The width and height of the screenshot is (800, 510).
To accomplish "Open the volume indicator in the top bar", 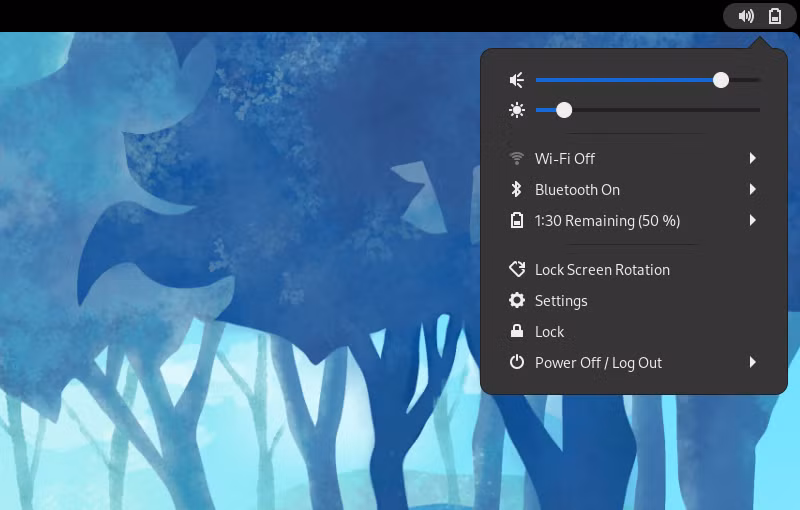I will tap(746, 16).
